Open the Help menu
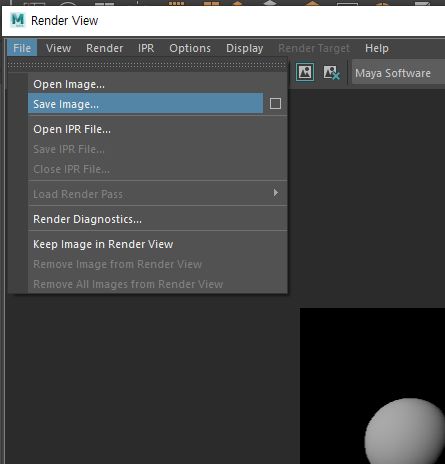 click(x=377, y=48)
